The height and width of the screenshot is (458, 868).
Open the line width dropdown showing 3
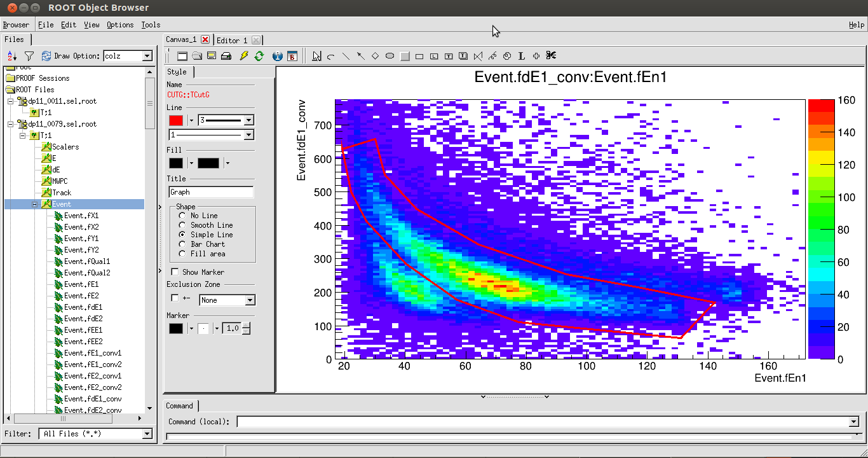coord(249,120)
